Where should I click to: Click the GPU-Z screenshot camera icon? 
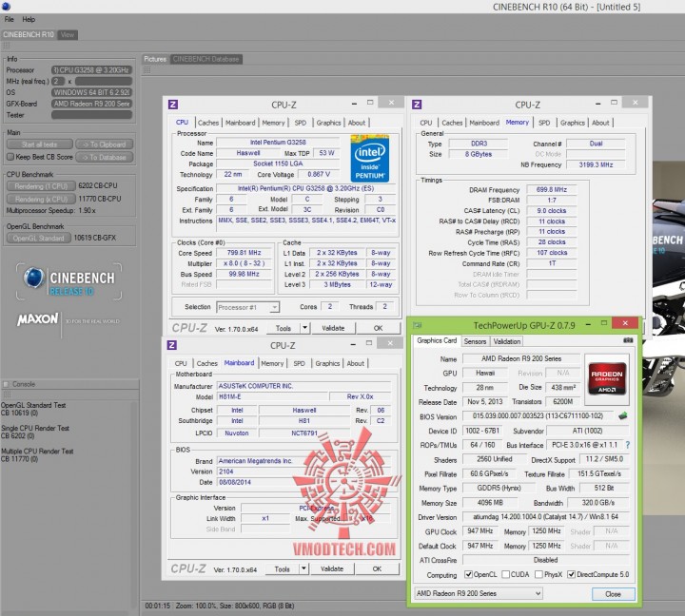tap(628, 339)
